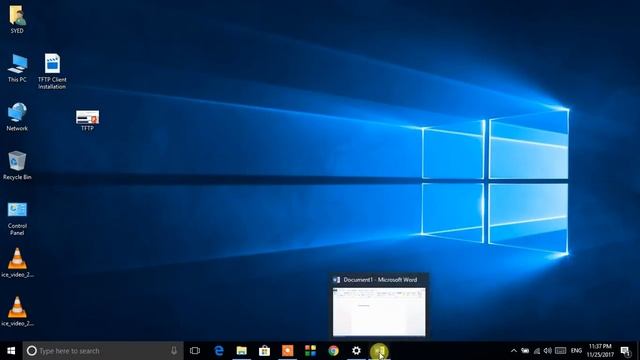Open the orange app icon on the taskbar
The width and height of the screenshot is (640, 360).
coord(287,351)
